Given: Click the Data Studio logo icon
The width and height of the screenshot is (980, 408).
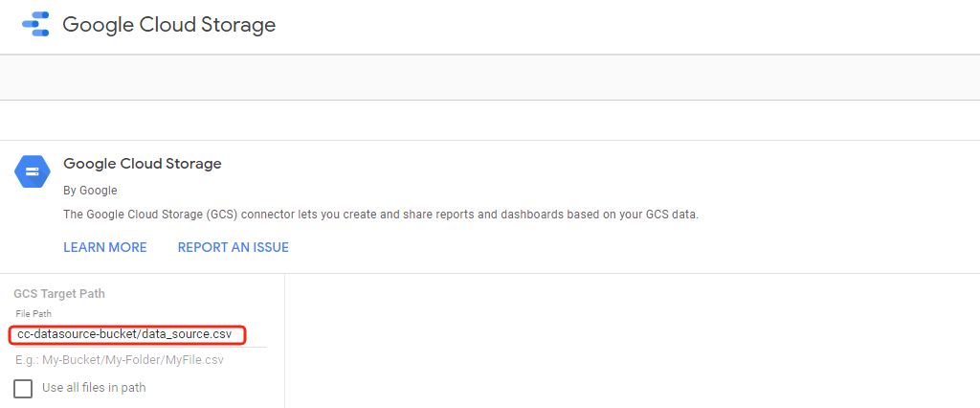Looking at the screenshot, I should click(35, 24).
